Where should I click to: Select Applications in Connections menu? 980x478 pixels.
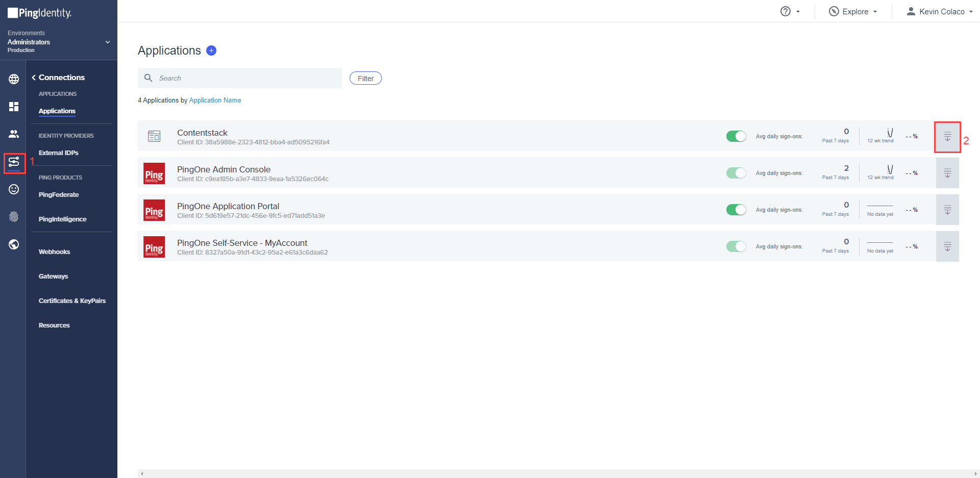click(57, 111)
